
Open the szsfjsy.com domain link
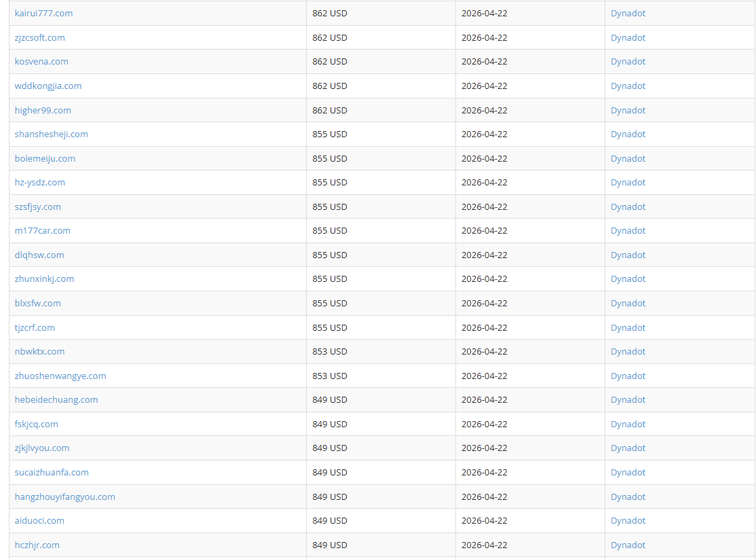click(37, 207)
